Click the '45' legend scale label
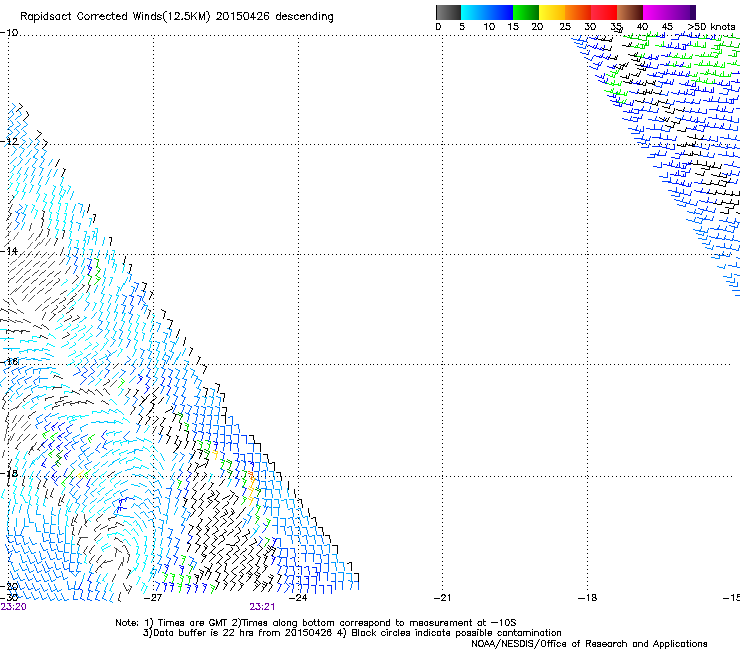 667,27
